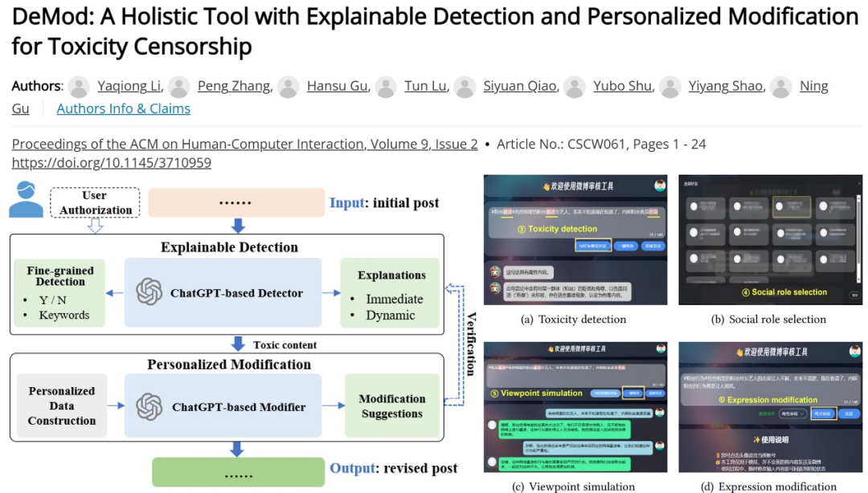The width and height of the screenshot is (868, 493).
Task: Click the avatar icon beside Hansu Gu
Action: pyautogui.click(x=289, y=87)
